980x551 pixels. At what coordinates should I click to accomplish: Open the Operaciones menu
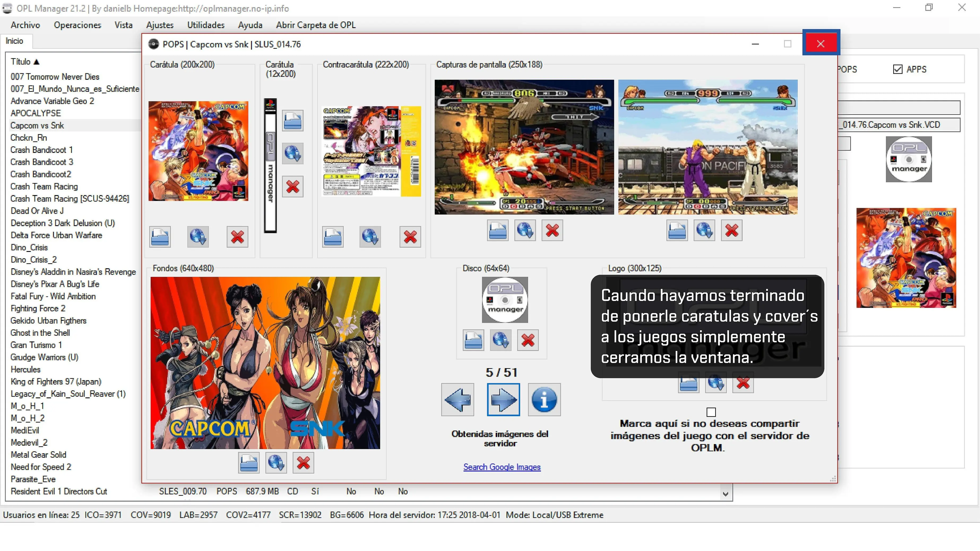[77, 25]
